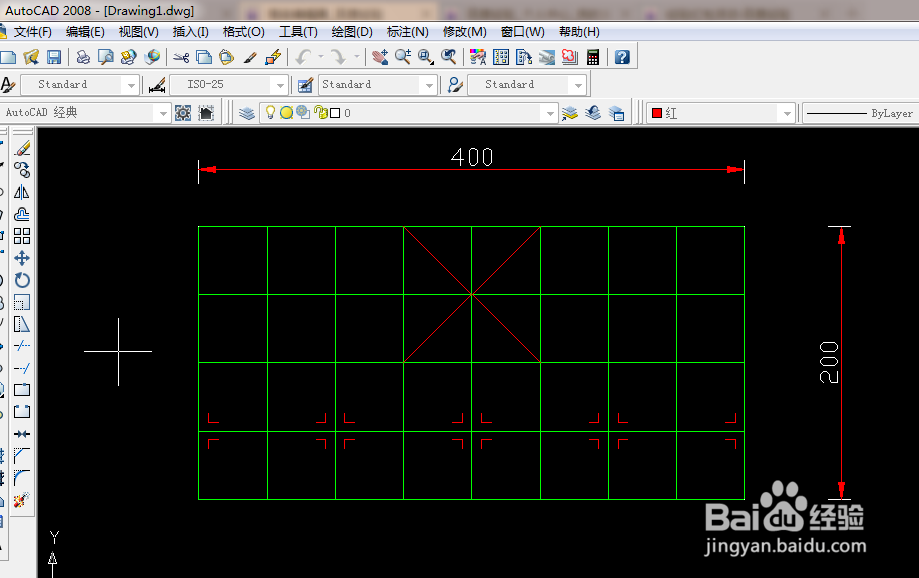This screenshot has height=578, width=919.
Task: Open the 编辑(E) menu
Action: tap(85, 32)
